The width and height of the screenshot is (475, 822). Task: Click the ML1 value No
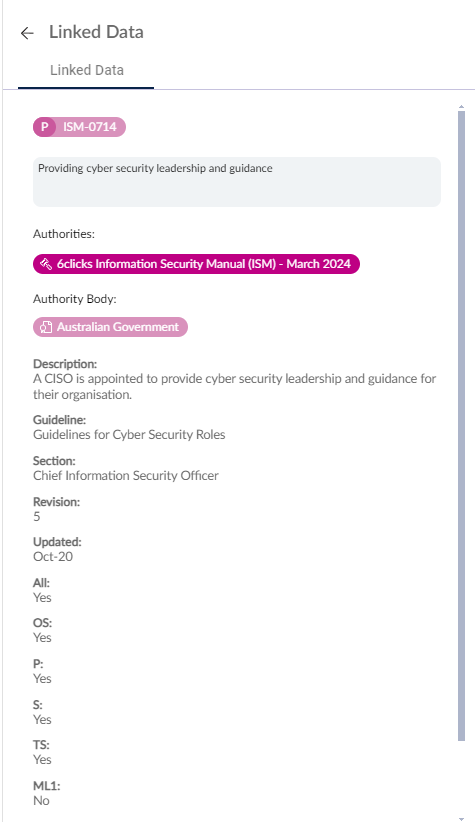41,801
